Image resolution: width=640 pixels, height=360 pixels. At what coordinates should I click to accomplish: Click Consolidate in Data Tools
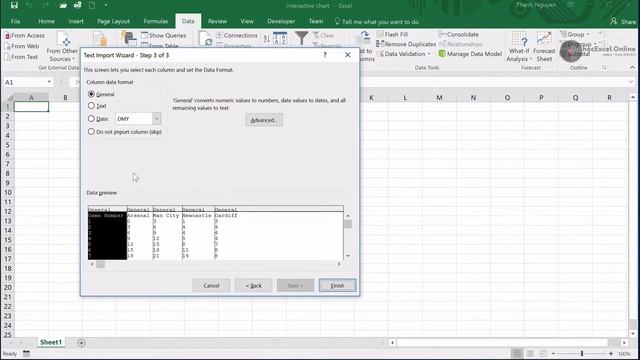[458, 34]
